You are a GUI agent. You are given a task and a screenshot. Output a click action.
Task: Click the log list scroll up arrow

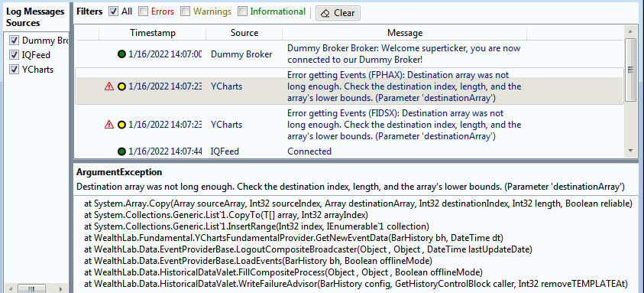point(630,32)
